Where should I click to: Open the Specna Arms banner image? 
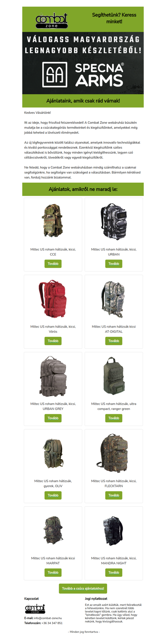83,64
